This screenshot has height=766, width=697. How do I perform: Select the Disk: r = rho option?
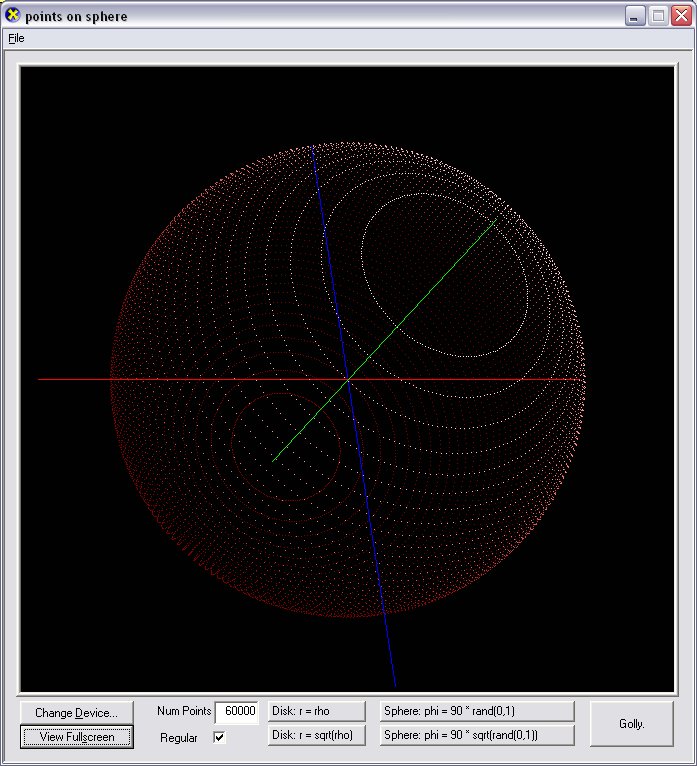pos(317,711)
